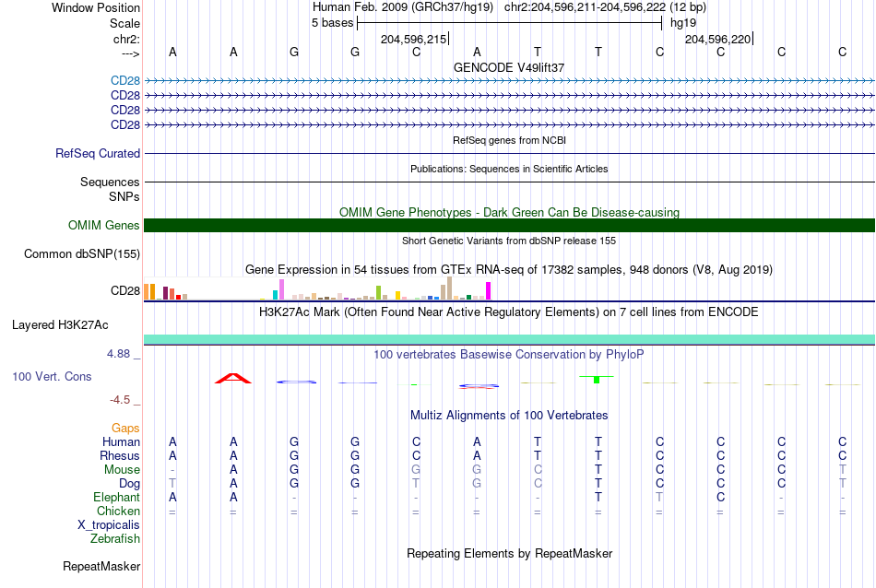Open the GENCODE V49lift37 track title

coord(509,67)
